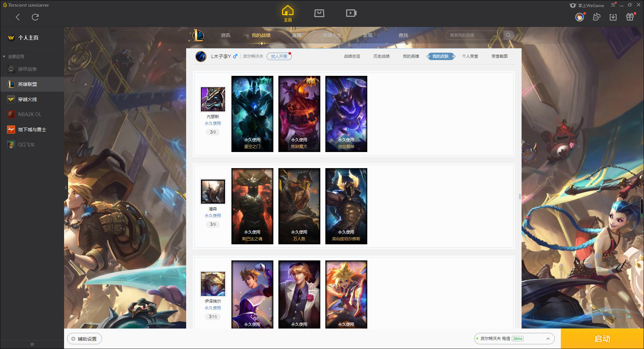
Task: Switch to the 我的战绩 tab
Action: coord(261,35)
